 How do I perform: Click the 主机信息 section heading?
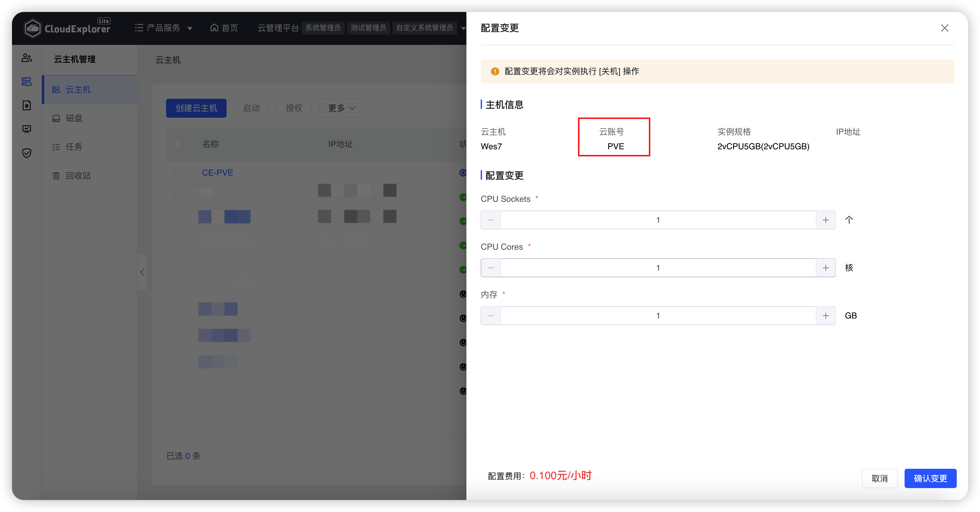point(505,105)
